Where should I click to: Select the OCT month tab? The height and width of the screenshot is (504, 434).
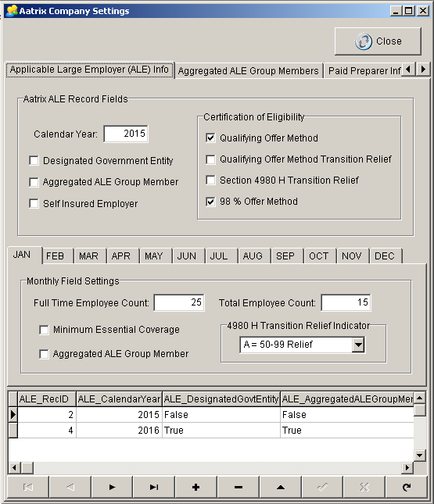point(319,256)
